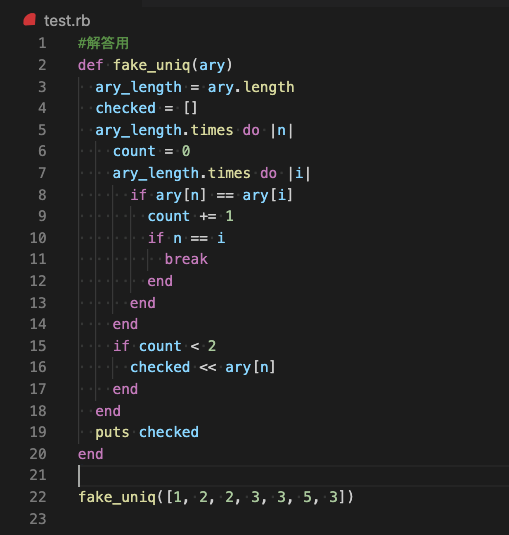Click the red Ruby file icon
This screenshot has height=535, width=509.
30,20
